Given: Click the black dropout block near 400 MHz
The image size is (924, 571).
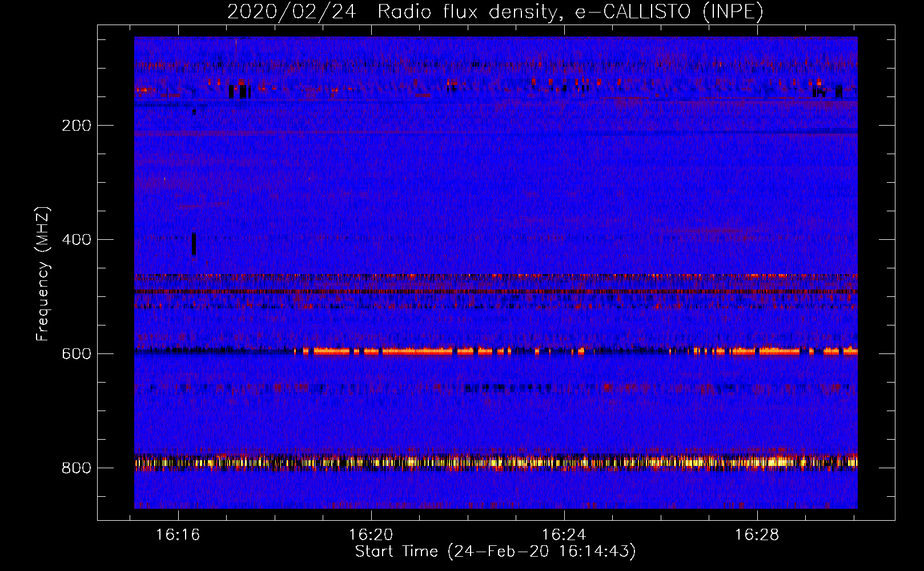Looking at the screenshot, I should [194, 244].
